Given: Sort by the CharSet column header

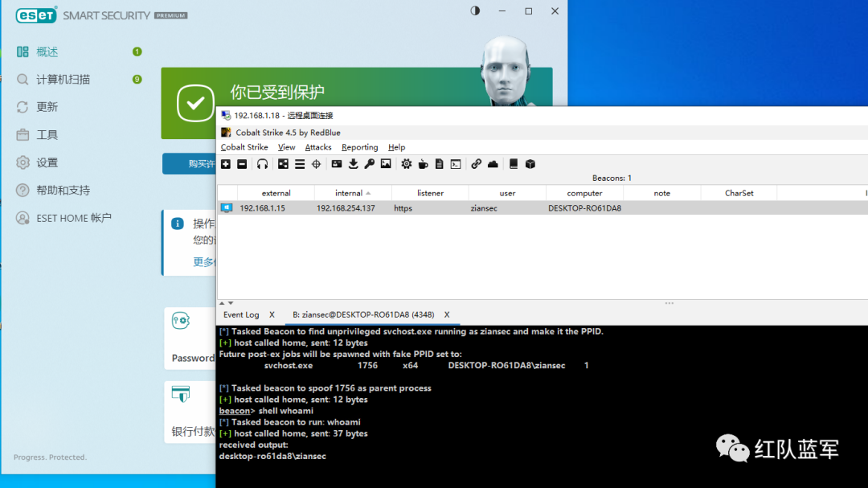Looking at the screenshot, I should pyautogui.click(x=739, y=193).
